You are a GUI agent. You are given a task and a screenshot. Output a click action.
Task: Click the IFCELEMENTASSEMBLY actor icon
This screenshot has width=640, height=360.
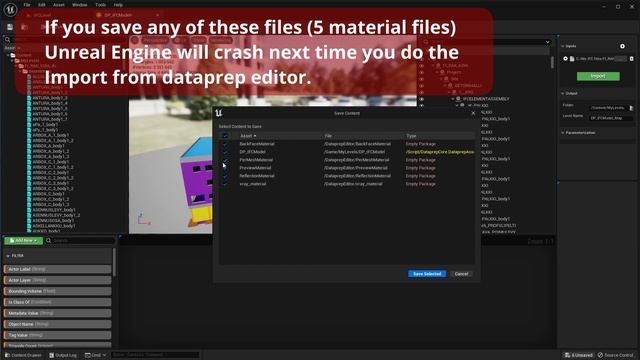(x=458, y=99)
